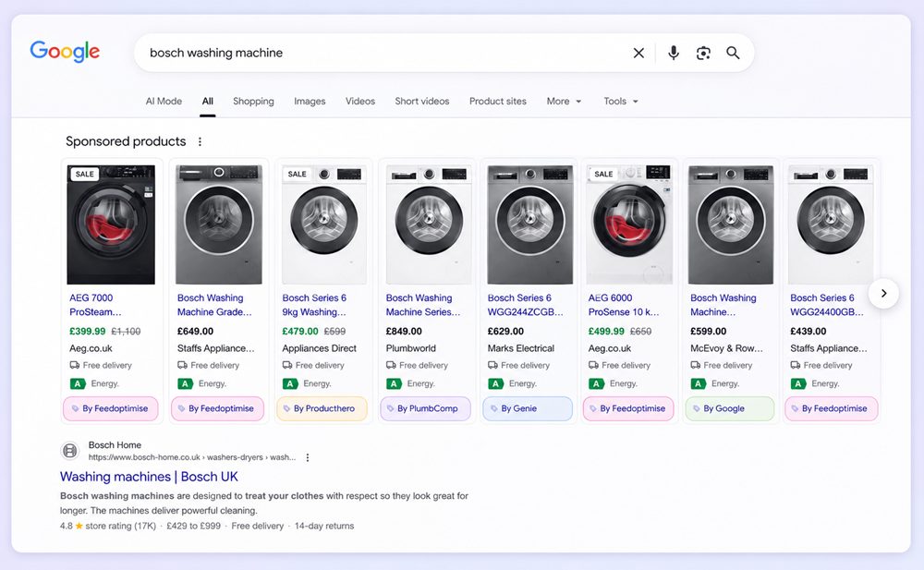The image size is (924, 570).
Task: Open the AEG 7000 ProSteam product link
Action: (95, 305)
